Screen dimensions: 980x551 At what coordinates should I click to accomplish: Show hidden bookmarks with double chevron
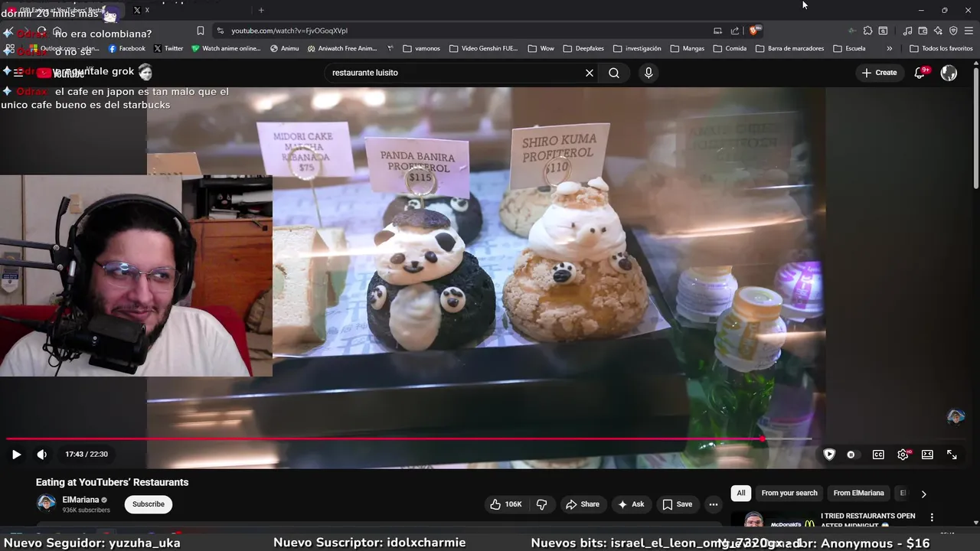(x=889, y=48)
